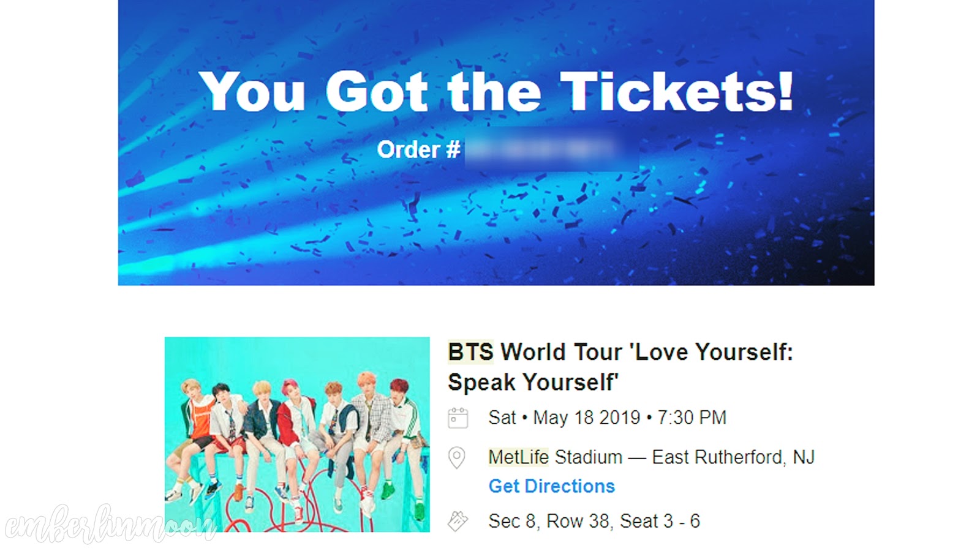Open the Get Directions link
Screen dimensions: 980x551
[x=551, y=486]
